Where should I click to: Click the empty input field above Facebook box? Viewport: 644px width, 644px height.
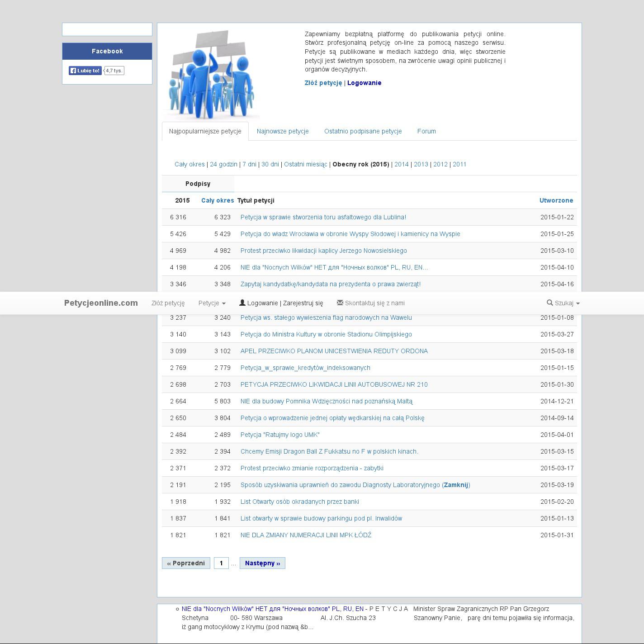click(x=107, y=29)
